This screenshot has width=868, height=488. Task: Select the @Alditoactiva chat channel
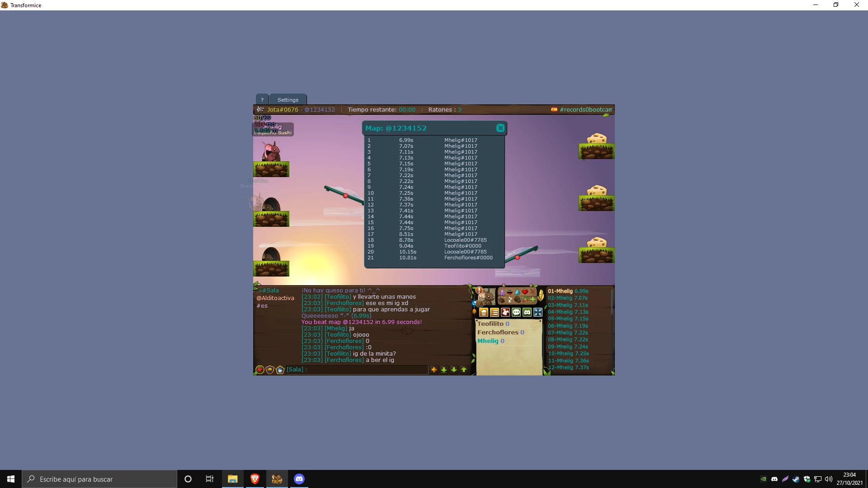(x=275, y=298)
